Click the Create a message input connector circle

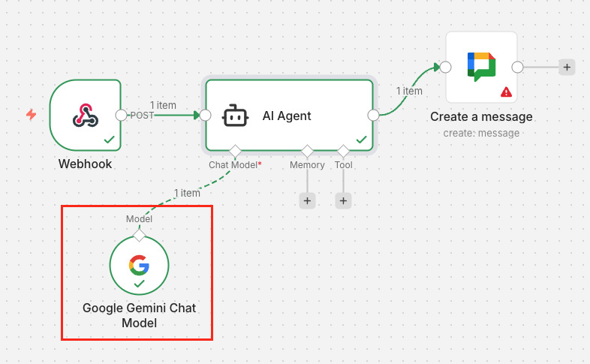point(445,67)
